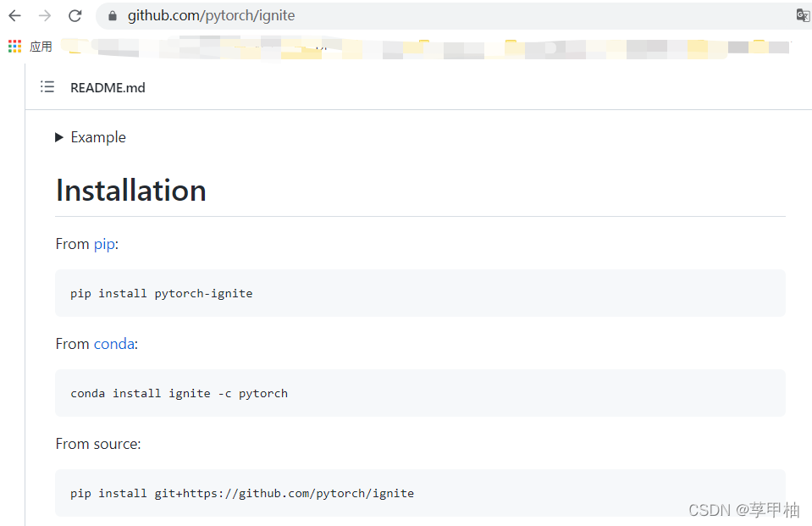
Task: Expand the Example disclosure triangle
Action: coord(59,137)
